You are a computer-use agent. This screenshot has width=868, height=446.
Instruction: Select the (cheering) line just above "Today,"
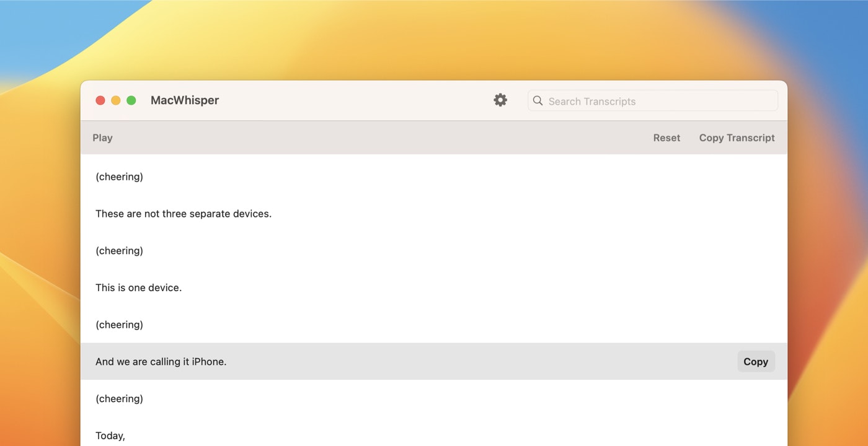120,399
